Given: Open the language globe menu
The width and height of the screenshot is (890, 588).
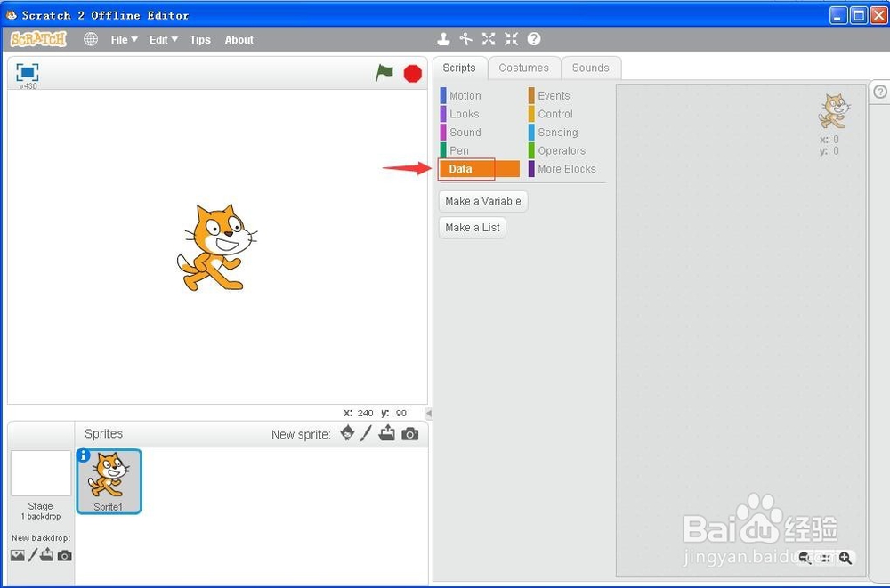Looking at the screenshot, I should [x=91, y=39].
